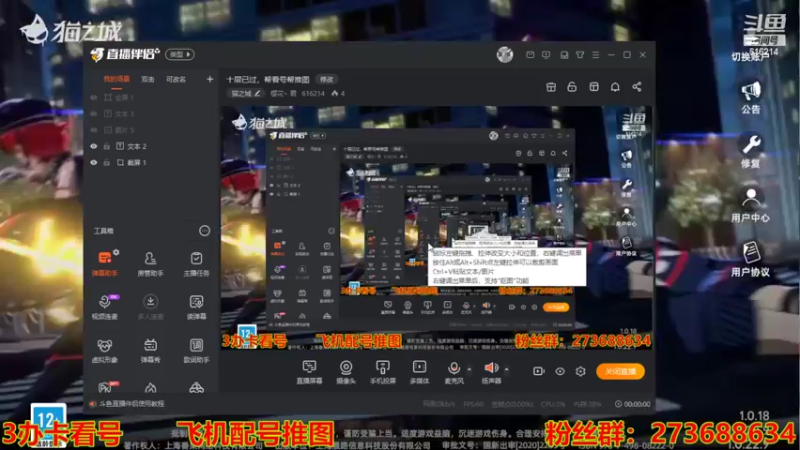Add a new scene with plus
This screenshot has width=800, height=450.
tap(210, 79)
